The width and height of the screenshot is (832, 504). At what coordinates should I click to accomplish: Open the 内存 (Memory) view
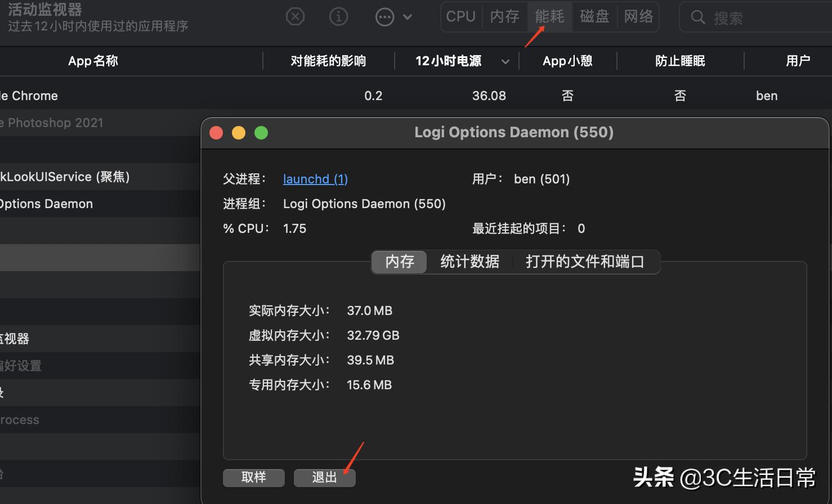(x=504, y=16)
